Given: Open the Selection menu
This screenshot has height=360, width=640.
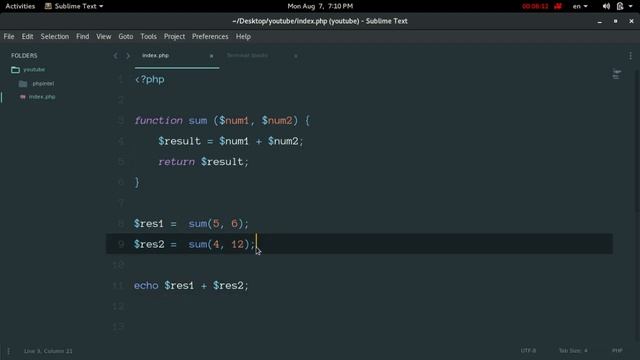Looking at the screenshot, I should (55, 36).
